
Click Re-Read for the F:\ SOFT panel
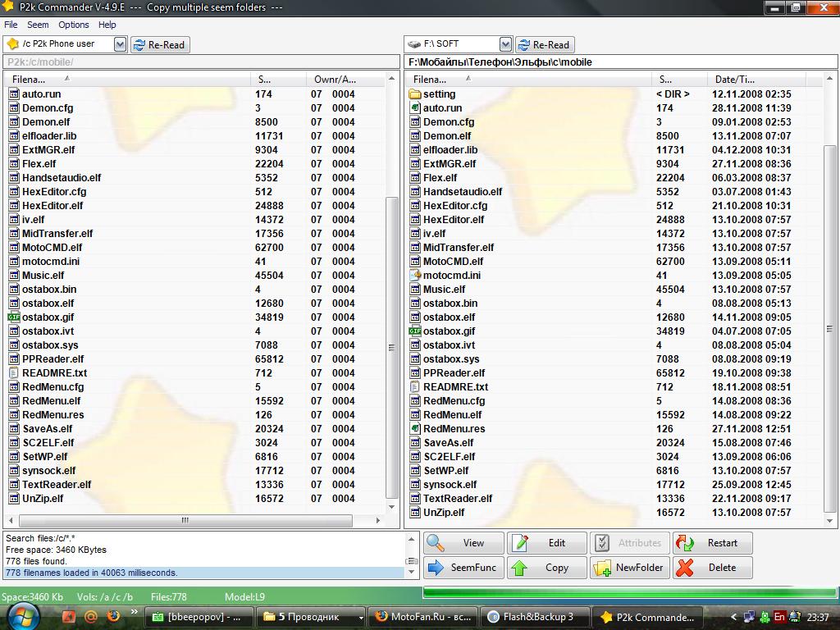pos(545,44)
